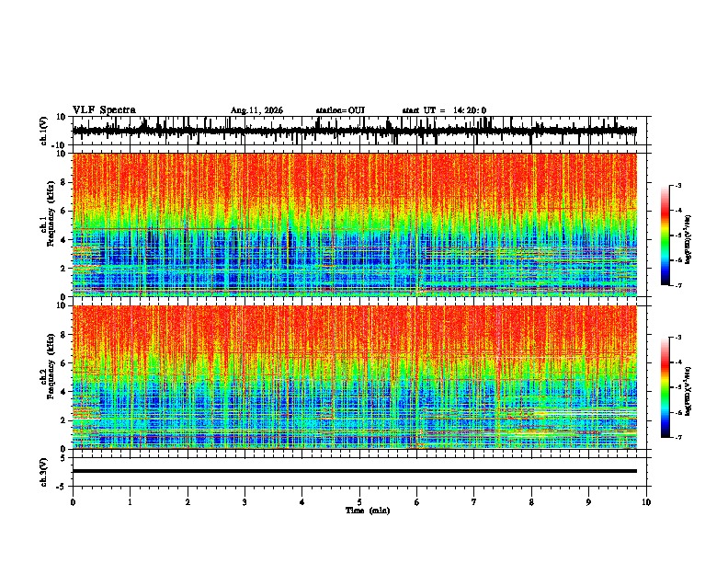
Task: Click the log(PSD) label beside ch.2 colorbar
Action: tap(688, 391)
